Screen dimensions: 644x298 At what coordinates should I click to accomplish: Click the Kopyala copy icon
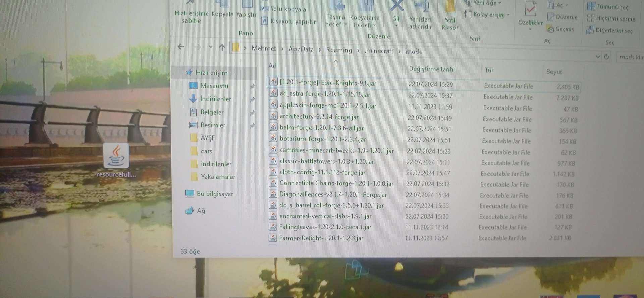222,4
